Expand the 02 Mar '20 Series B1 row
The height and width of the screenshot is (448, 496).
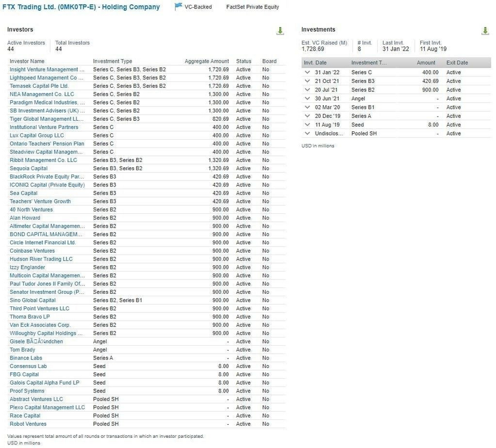tap(307, 107)
